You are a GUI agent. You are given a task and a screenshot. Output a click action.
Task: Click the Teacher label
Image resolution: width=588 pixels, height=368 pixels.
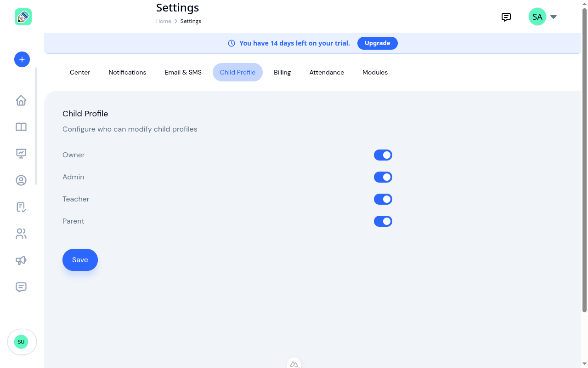(76, 199)
